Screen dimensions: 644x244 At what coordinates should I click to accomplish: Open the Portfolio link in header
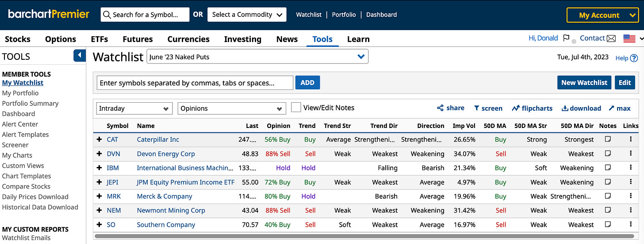click(344, 15)
